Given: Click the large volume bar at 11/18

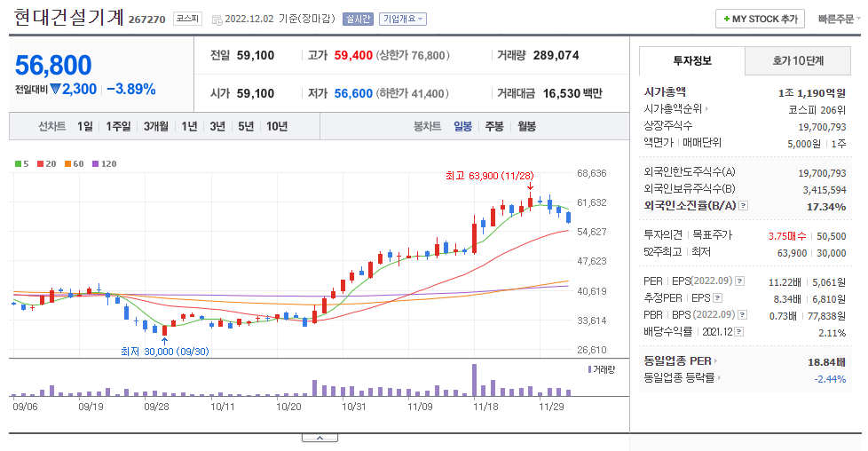Looking at the screenshot, I should point(475,380).
